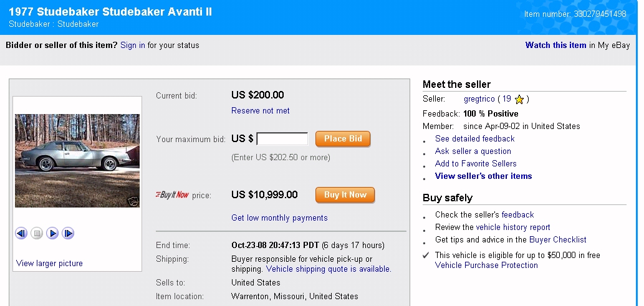Open seller gregtrico's profile link
The width and height of the screenshot is (644, 306).
[x=479, y=98]
